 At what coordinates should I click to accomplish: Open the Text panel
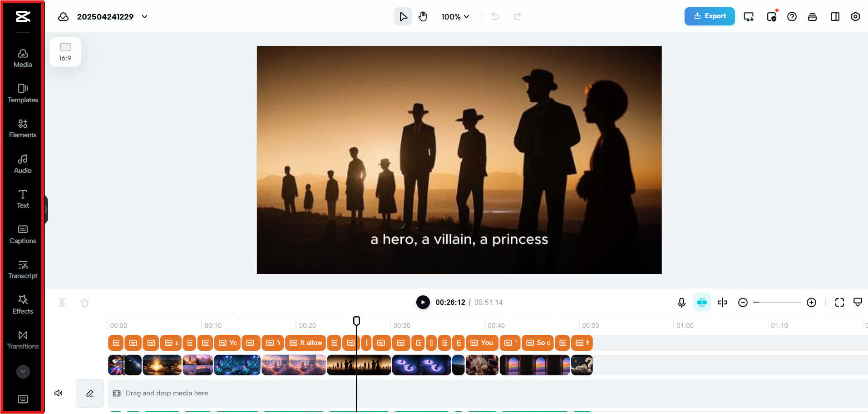pos(23,199)
